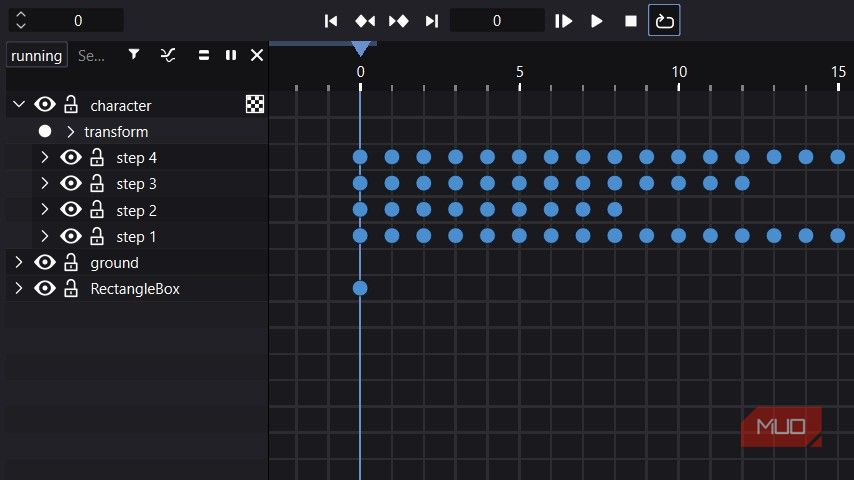Image resolution: width=854 pixels, height=480 pixels.
Task: Expand the RectangleBox layer
Action: coord(19,288)
